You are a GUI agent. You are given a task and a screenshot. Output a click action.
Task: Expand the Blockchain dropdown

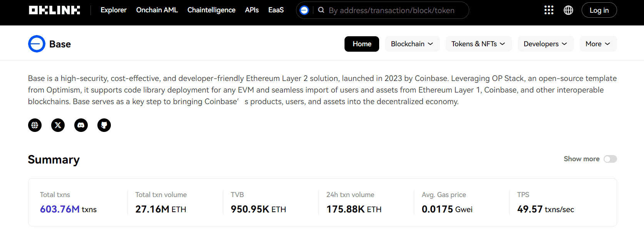tap(412, 44)
